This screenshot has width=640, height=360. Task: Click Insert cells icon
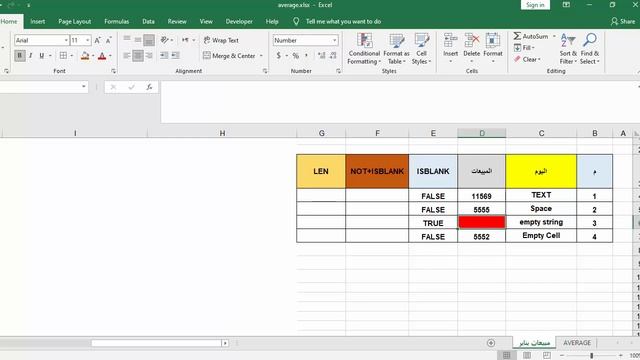451,40
